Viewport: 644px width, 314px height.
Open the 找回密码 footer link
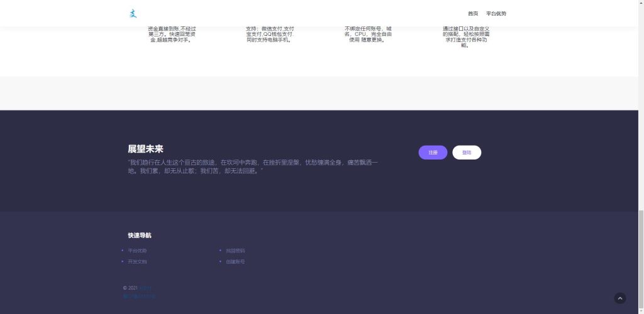pyautogui.click(x=235, y=251)
